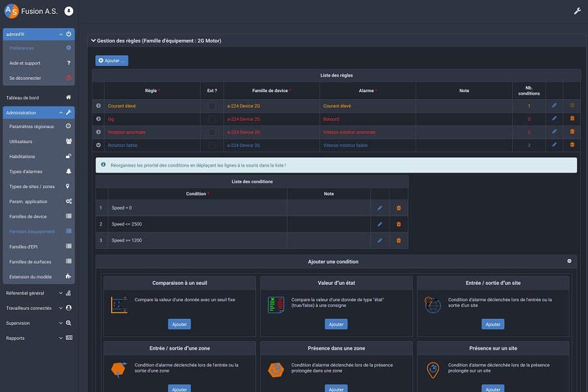Edit the Gg rule with pencil icon
588x392 pixels.
[x=554, y=118]
